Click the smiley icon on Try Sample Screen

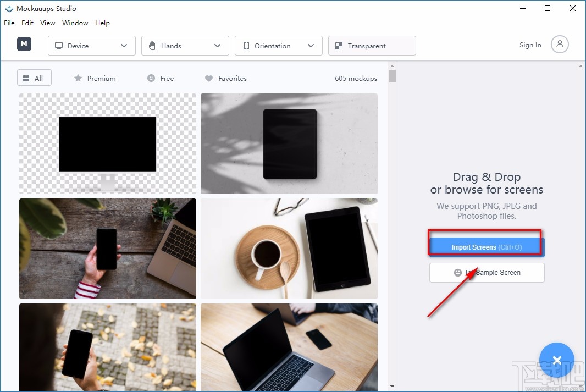(458, 272)
